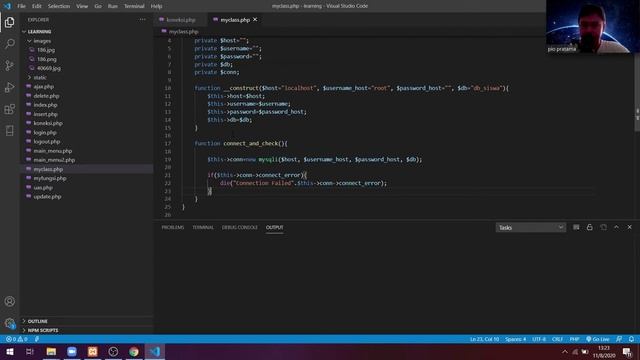This screenshot has height=360, width=640.
Task: Close the myclass.php editor tab
Action: [255, 20]
